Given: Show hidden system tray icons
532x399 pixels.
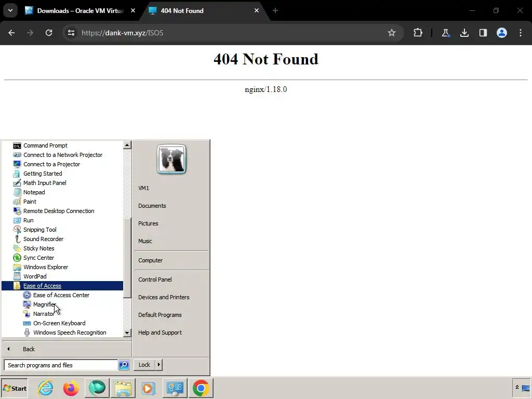Looking at the screenshot, I should (x=517, y=388).
